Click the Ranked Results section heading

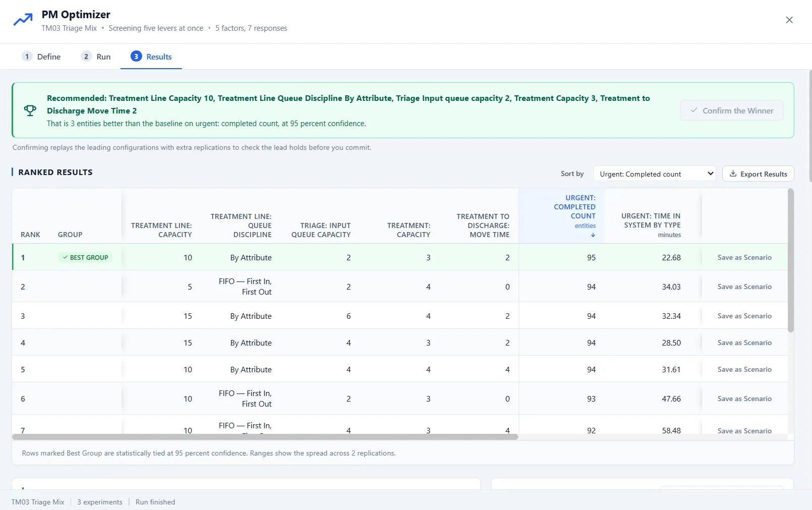[55, 172]
